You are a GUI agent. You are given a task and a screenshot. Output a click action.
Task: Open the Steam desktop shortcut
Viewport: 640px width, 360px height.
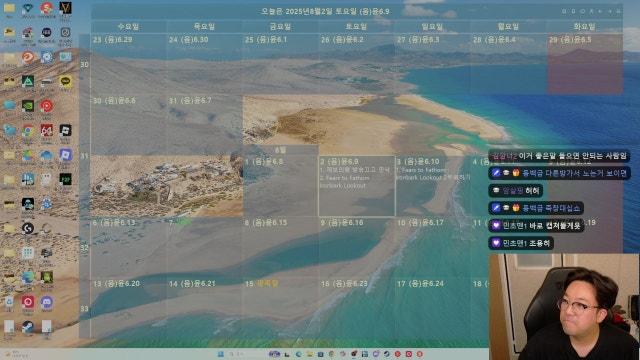click(28, 327)
